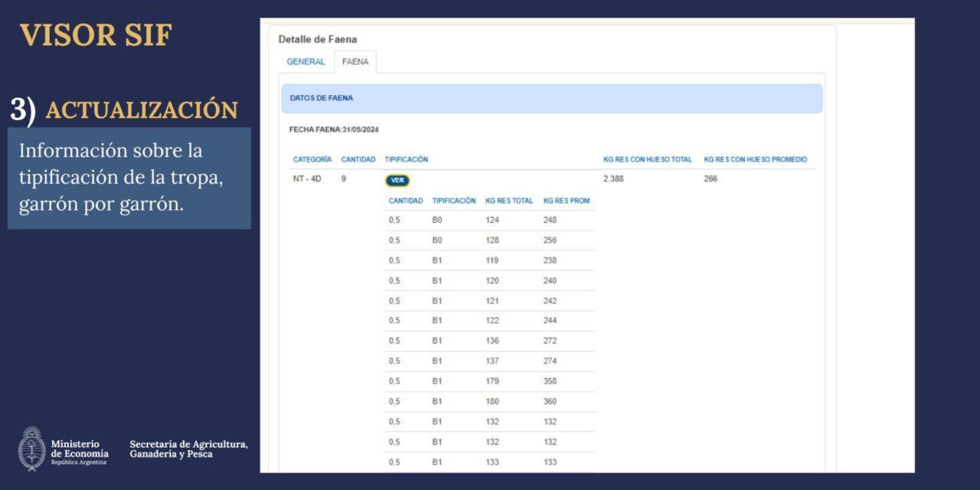Click the KG RES PROM sub-table header
Screen dimensions: 980x490
[x=567, y=201]
